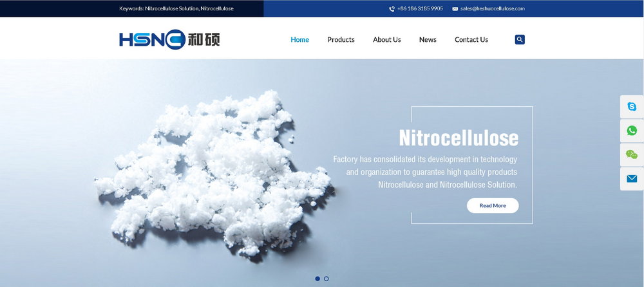Click phone number +86 186 3185 9905
Screen dimensions: 644x287
[420, 8]
